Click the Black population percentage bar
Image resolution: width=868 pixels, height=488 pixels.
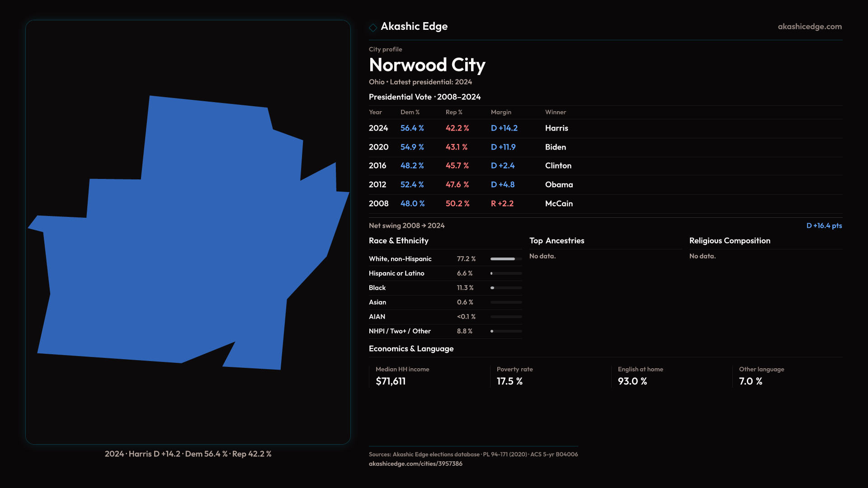click(506, 288)
